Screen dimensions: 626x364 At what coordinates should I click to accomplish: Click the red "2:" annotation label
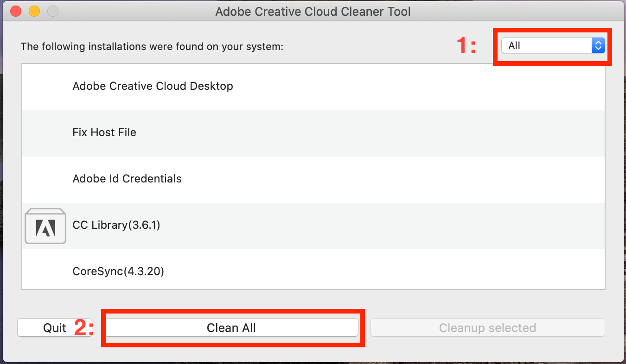pos(84,328)
